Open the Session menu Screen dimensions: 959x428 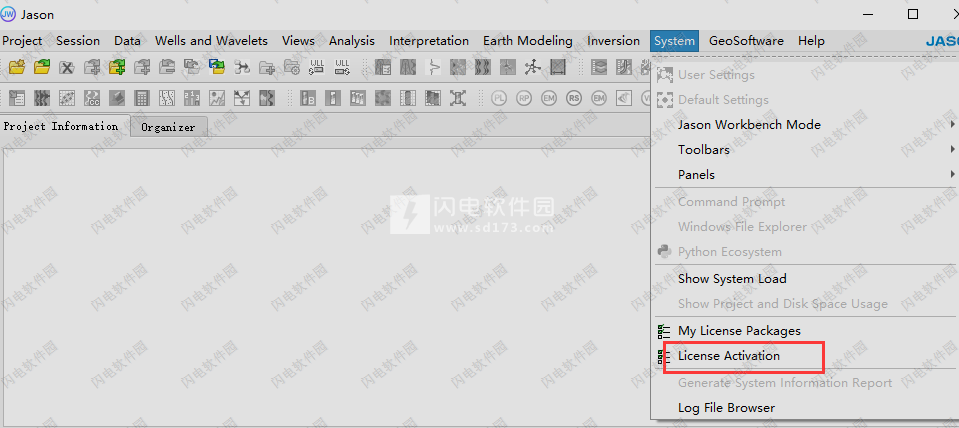(x=78, y=41)
